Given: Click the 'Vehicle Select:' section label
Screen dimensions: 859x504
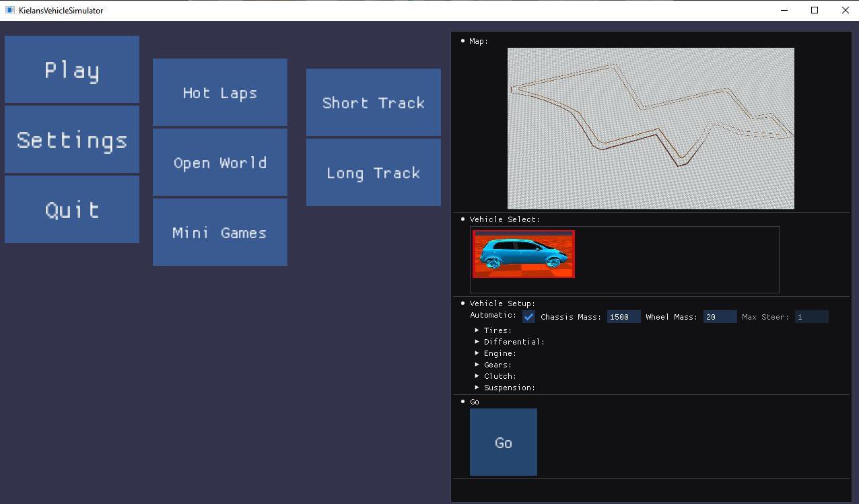Looking at the screenshot, I should coord(505,219).
